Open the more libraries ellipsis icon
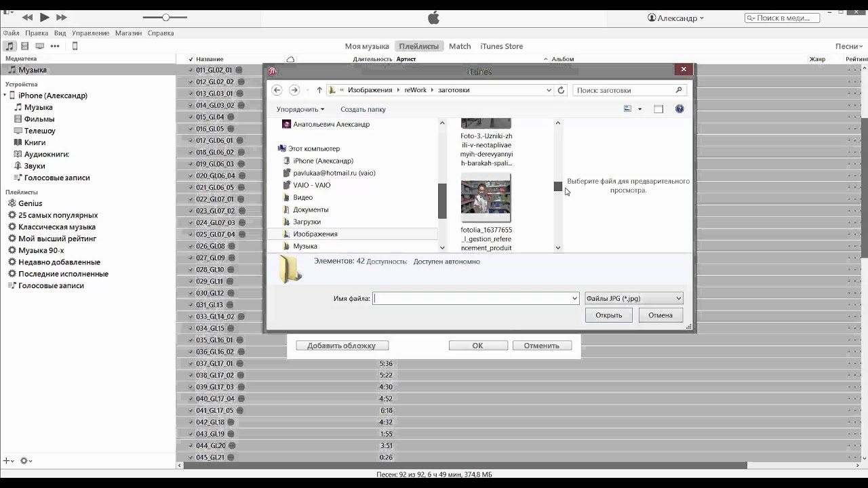The height and width of the screenshot is (488, 868). [x=55, y=46]
